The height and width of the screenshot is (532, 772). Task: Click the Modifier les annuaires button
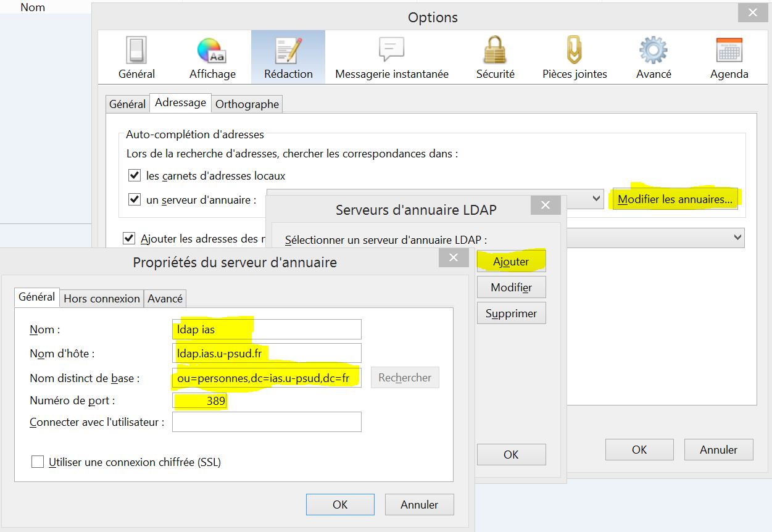coord(674,199)
